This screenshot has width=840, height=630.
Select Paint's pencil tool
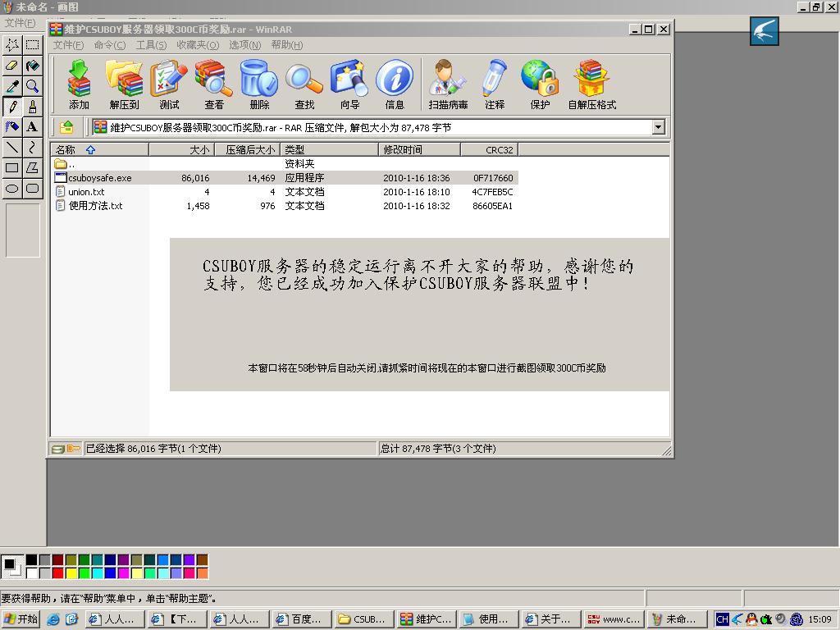pos(12,106)
